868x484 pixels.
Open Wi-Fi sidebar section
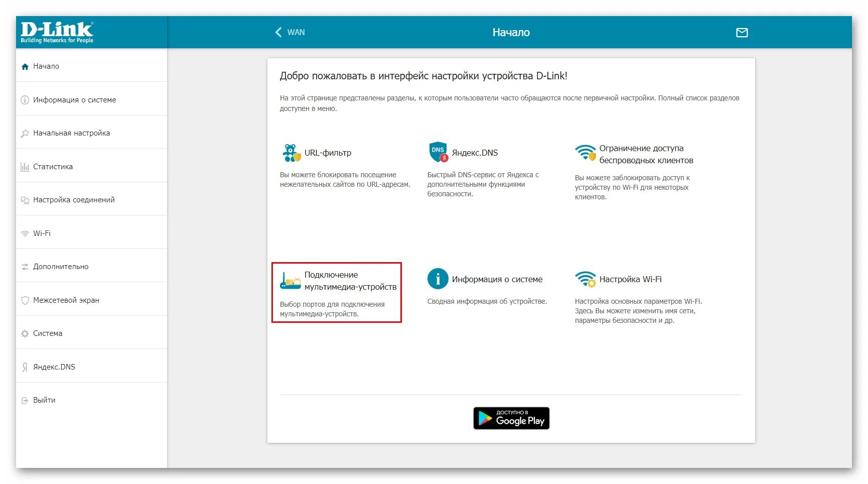(x=91, y=233)
